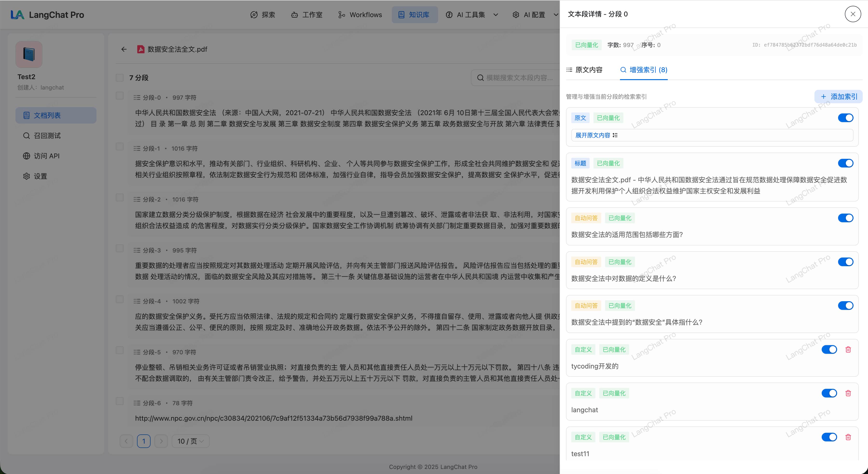868x474 pixels.
Task: Click the back arrow beside 数据安全法全文.pdf
Action: 124,49
